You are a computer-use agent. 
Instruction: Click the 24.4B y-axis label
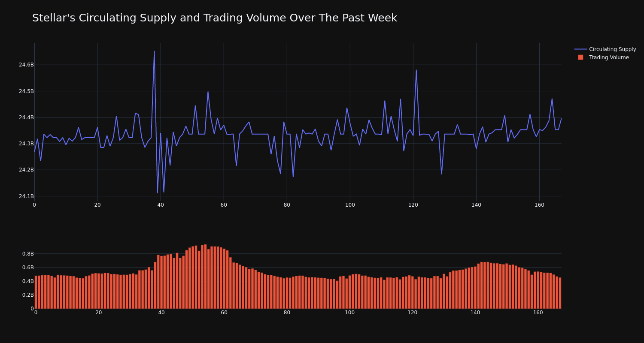pos(26,117)
